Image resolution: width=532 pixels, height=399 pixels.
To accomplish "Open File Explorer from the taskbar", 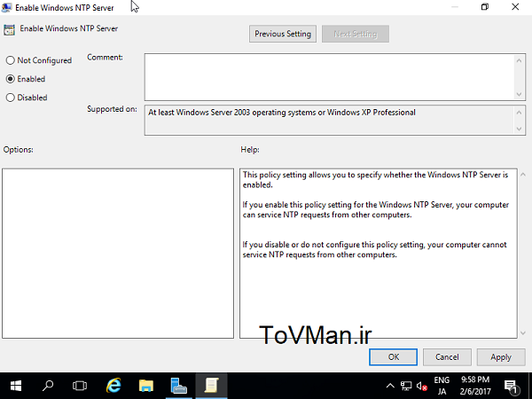I will (146, 386).
